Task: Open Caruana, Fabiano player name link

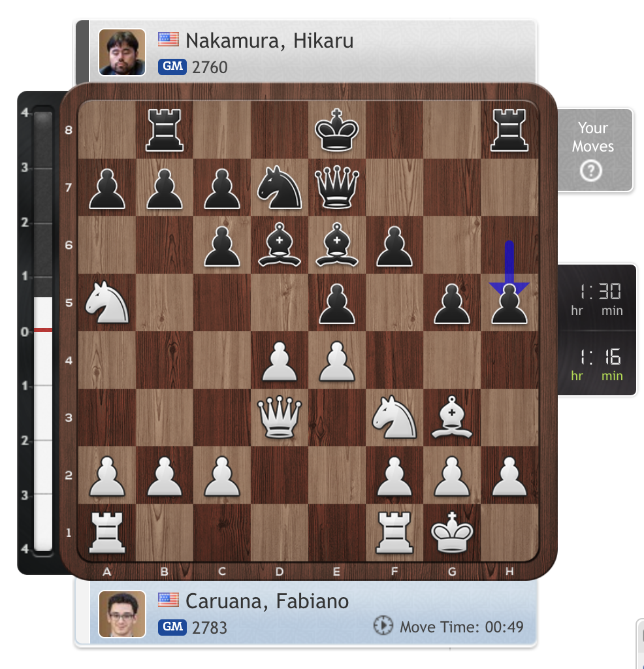Action: [x=267, y=601]
